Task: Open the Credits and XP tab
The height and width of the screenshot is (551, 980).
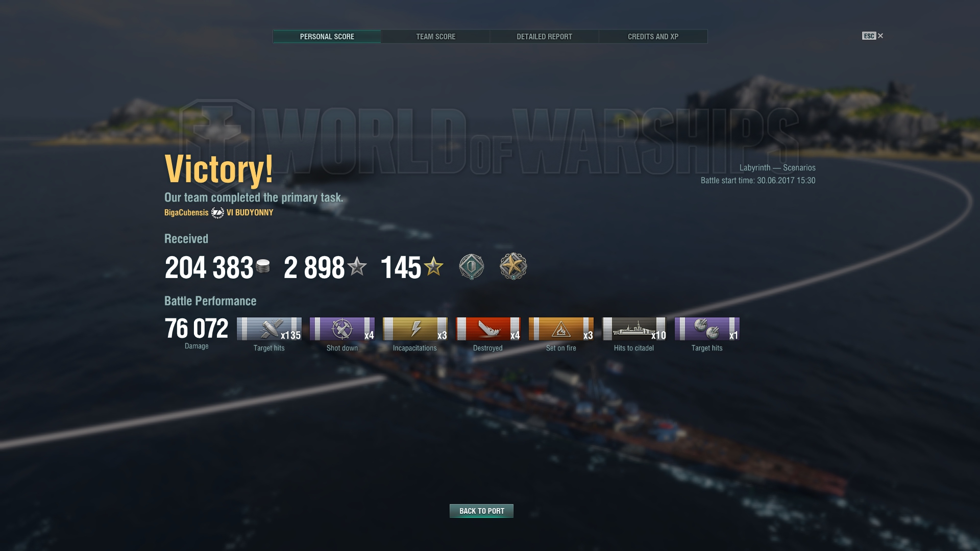Action: [x=653, y=36]
